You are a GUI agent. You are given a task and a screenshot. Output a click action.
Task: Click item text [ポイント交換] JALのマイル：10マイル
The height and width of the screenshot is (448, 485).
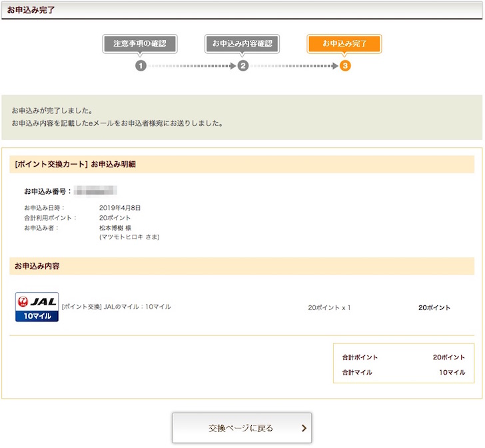tap(117, 307)
